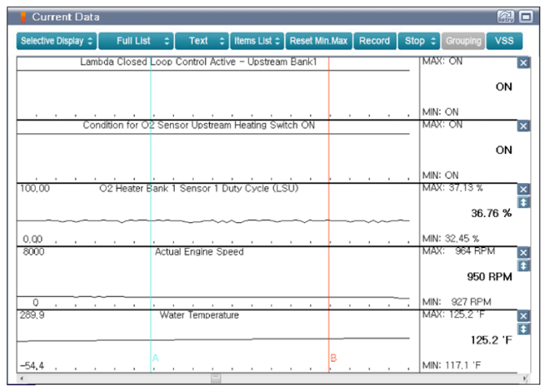Click the VSS button
Viewport: 547px width, 392px height.
coord(504,41)
